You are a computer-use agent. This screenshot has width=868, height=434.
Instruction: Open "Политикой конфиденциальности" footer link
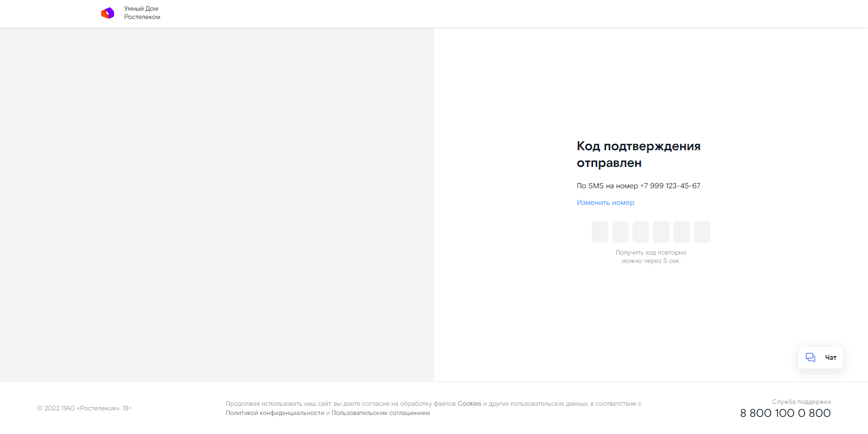[274, 413]
